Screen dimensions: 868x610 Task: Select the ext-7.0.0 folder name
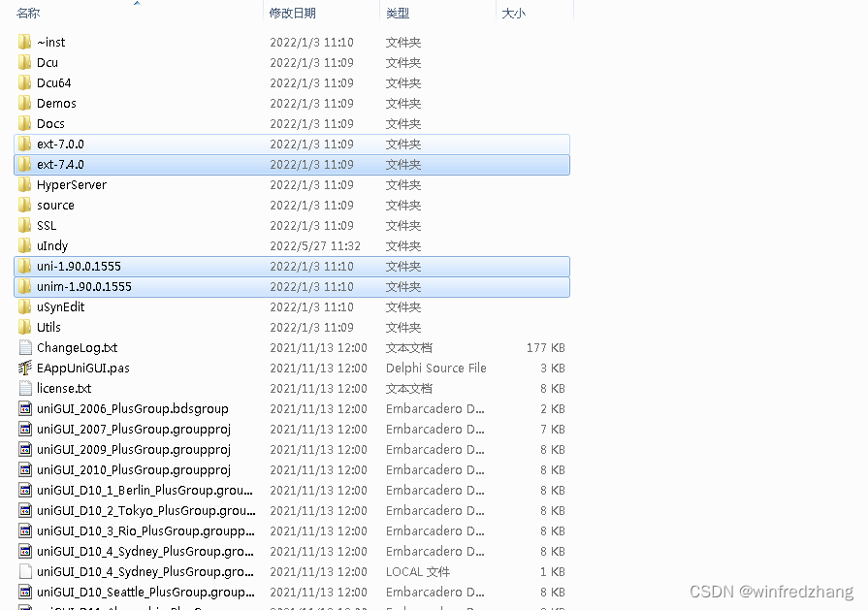point(60,144)
